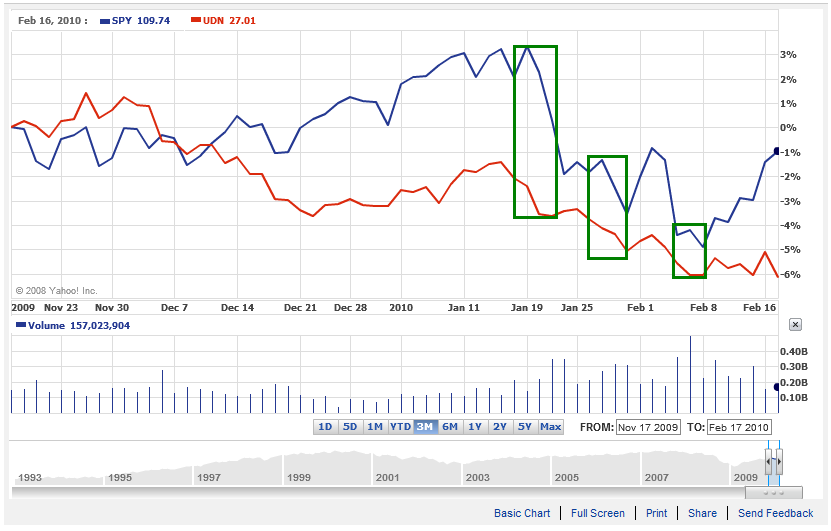
Task: Click the 0.40B volume axis label
Action: [x=793, y=351]
